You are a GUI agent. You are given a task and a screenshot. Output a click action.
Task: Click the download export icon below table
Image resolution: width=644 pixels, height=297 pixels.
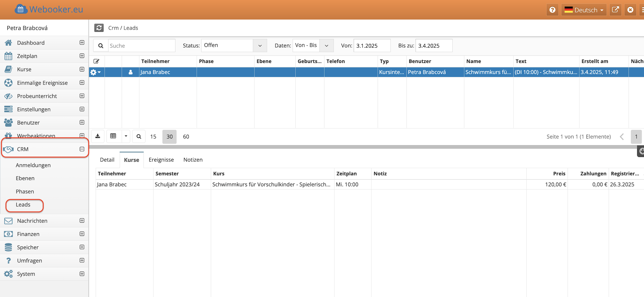[x=98, y=136]
